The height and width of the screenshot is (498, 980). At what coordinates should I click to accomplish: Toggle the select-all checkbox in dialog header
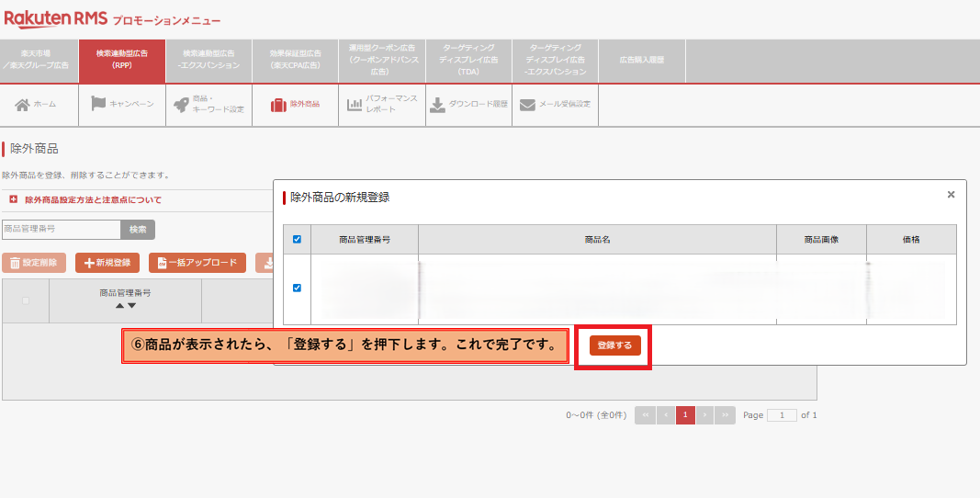297,240
